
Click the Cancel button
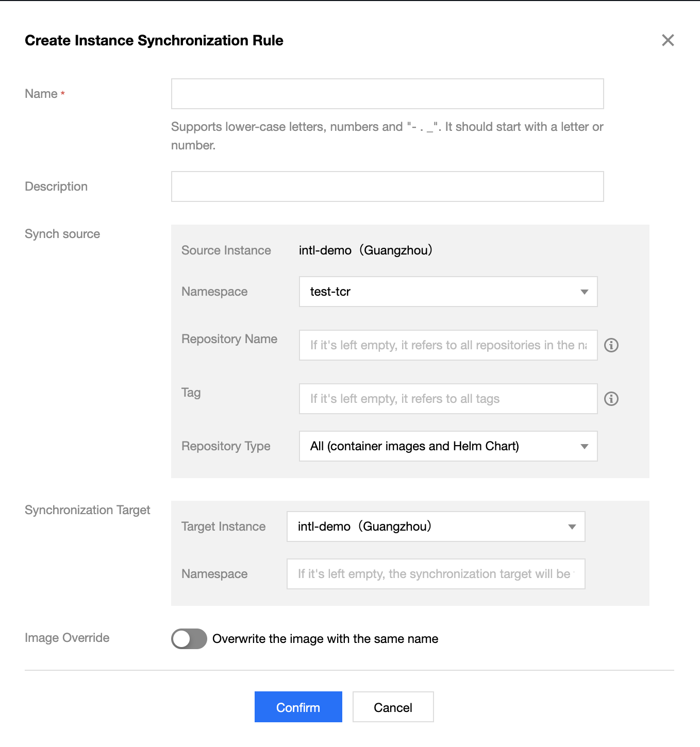393,707
